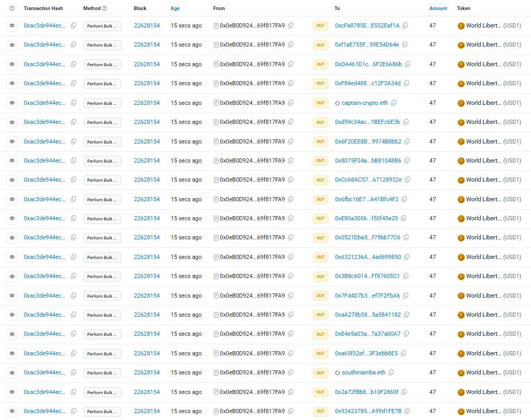Screen dimensions: 531x420
Task: Click eye icon in 0x3B8c6014 row
Action: pos(12,276)
